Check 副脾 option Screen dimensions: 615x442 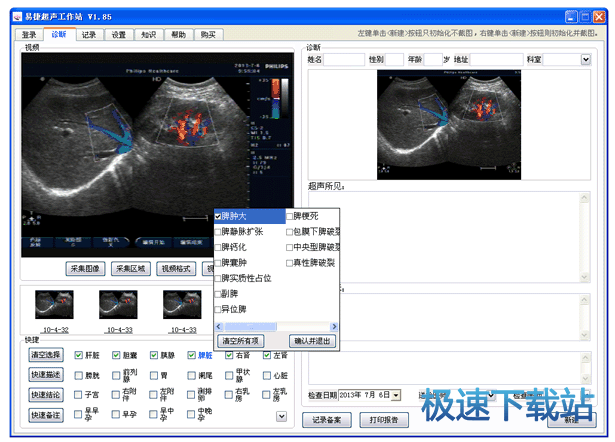pyautogui.click(x=218, y=294)
